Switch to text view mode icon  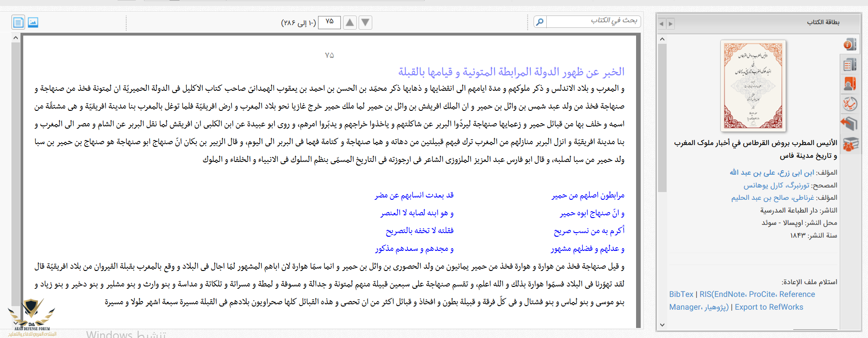click(x=18, y=22)
